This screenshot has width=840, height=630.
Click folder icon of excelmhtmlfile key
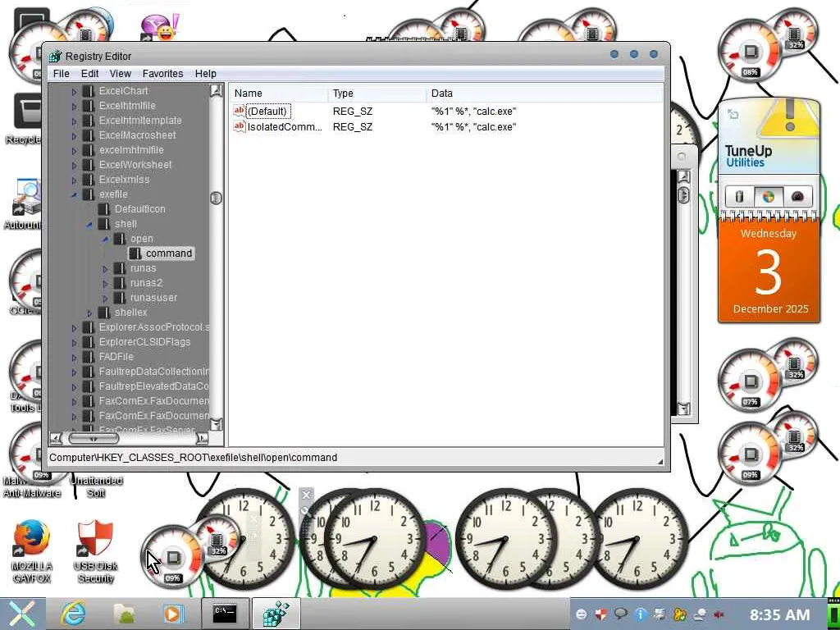tap(88, 150)
